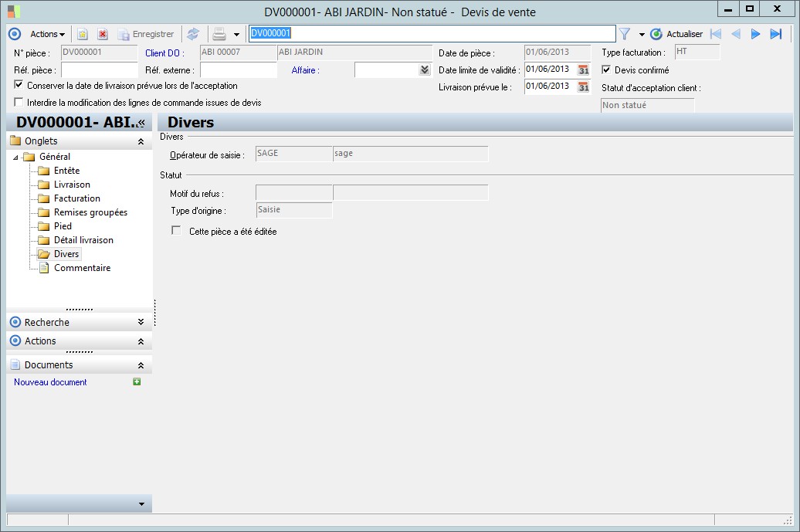
Task: Open calendar for Livraison prévue le
Action: (x=584, y=86)
